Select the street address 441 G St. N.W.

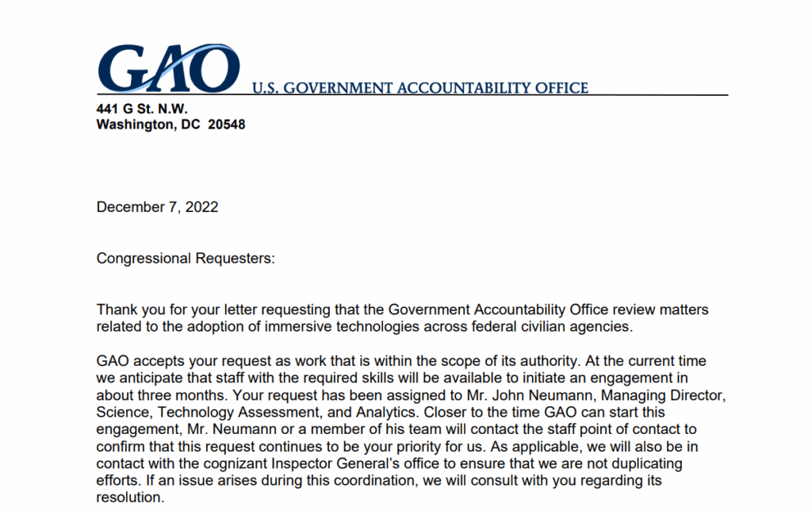pos(142,110)
